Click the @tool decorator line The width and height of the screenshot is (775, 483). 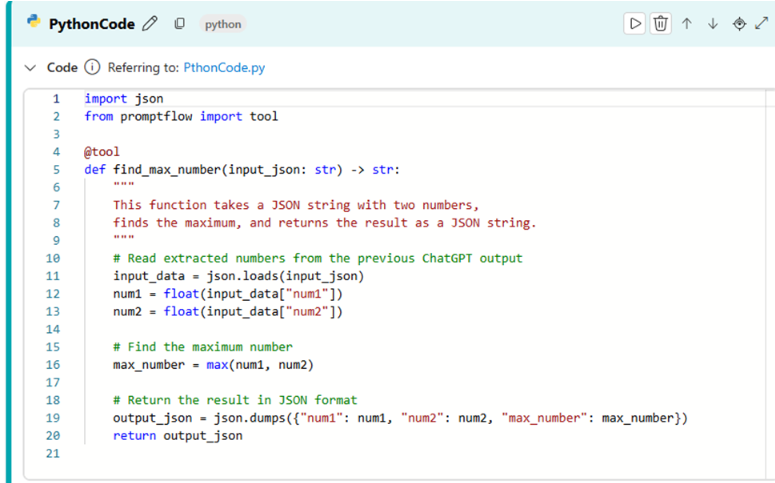(x=102, y=152)
